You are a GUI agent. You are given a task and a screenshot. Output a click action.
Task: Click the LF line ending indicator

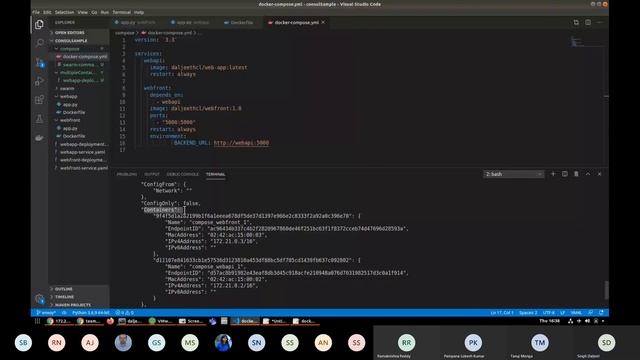click(x=562, y=313)
